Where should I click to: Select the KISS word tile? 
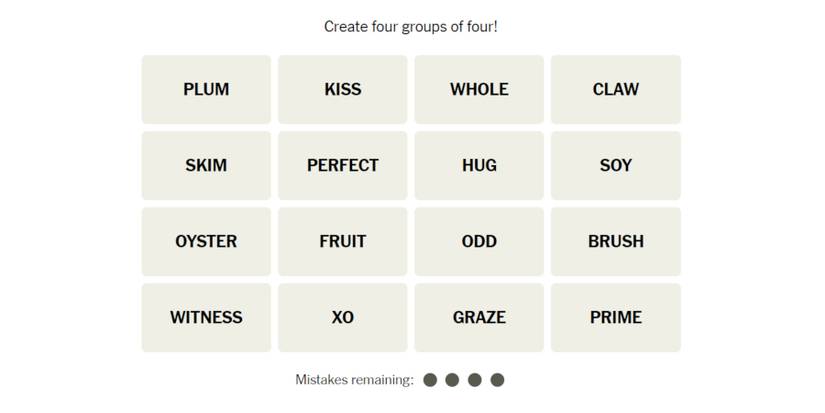(342, 89)
